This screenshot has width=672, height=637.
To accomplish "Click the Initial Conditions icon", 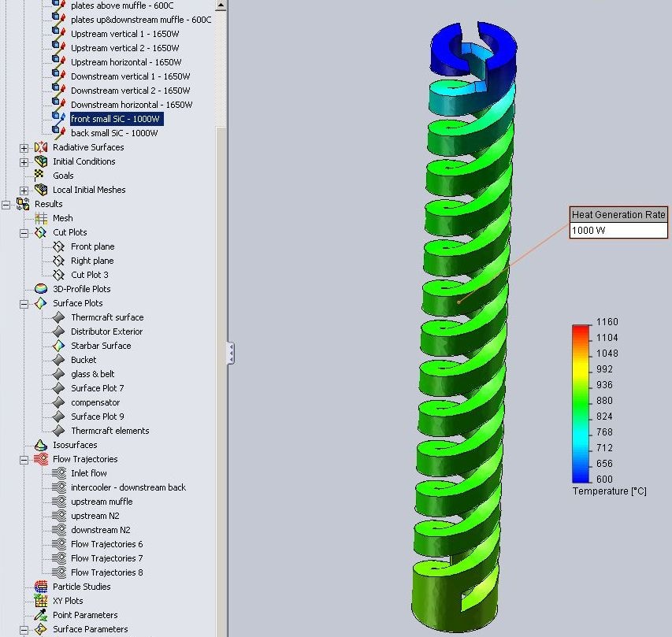I will (41, 161).
